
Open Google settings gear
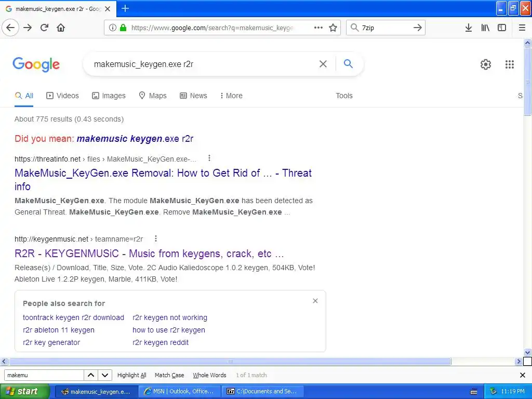486,64
